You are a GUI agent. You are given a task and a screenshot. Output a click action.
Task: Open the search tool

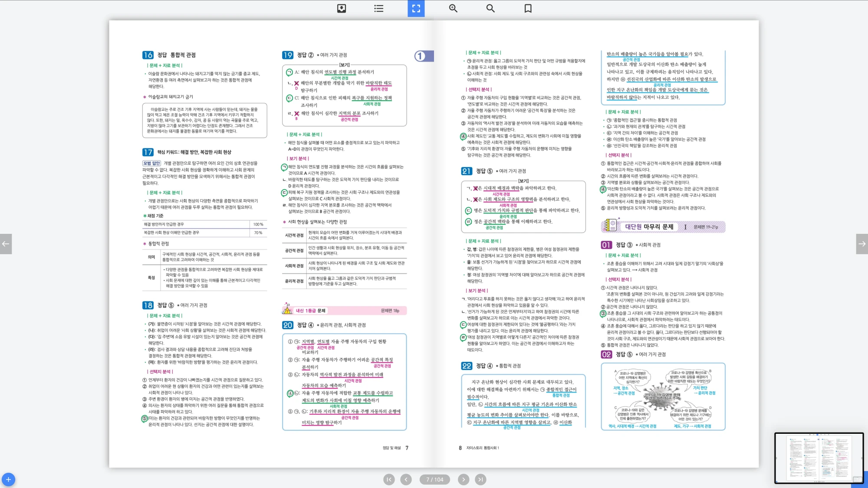pyautogui.click(x=490, y=8)
